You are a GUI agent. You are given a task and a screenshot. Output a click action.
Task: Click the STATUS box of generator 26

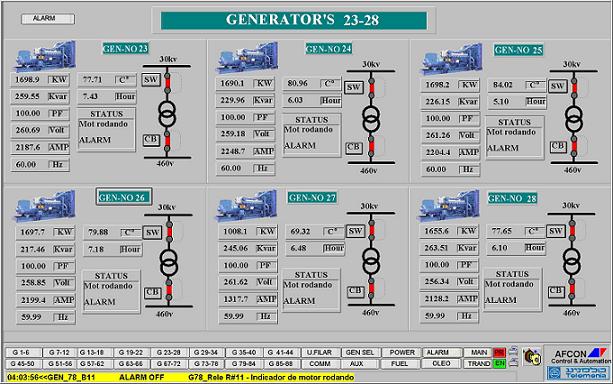pos(111,291)
